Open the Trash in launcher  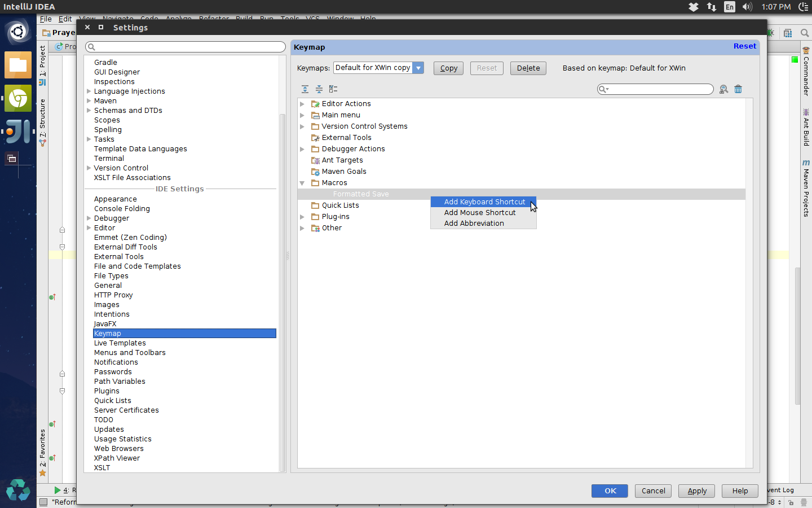(x=18, y=490)
